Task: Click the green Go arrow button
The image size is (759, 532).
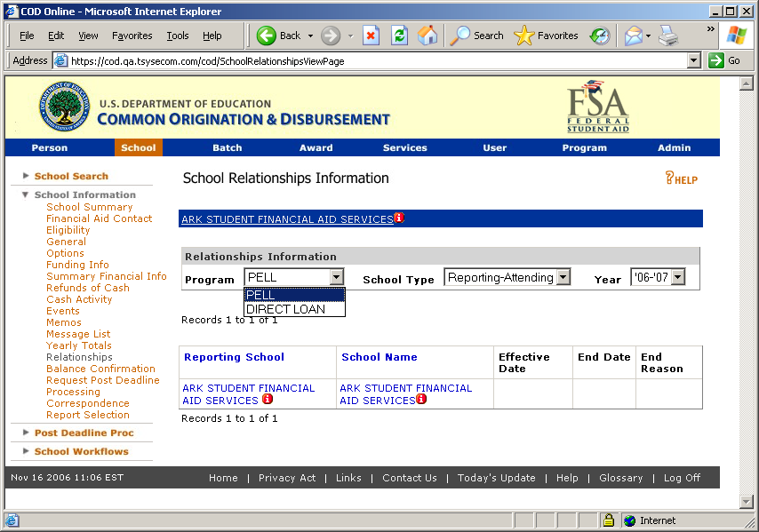Action: [716, 61]
